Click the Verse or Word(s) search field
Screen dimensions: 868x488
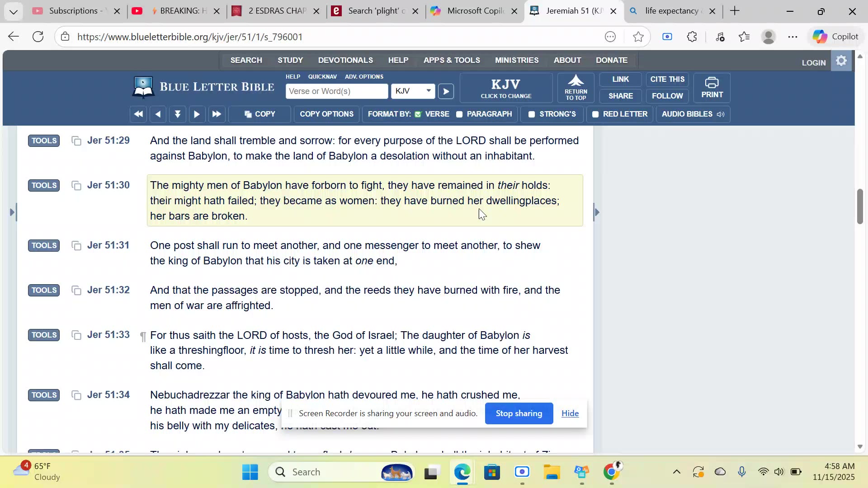(x=336, y=91)
